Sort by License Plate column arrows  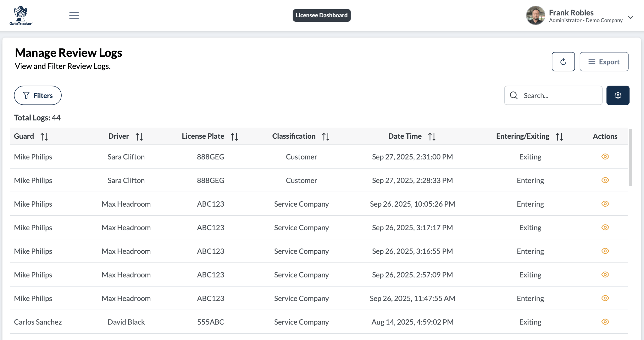point(234,137)
